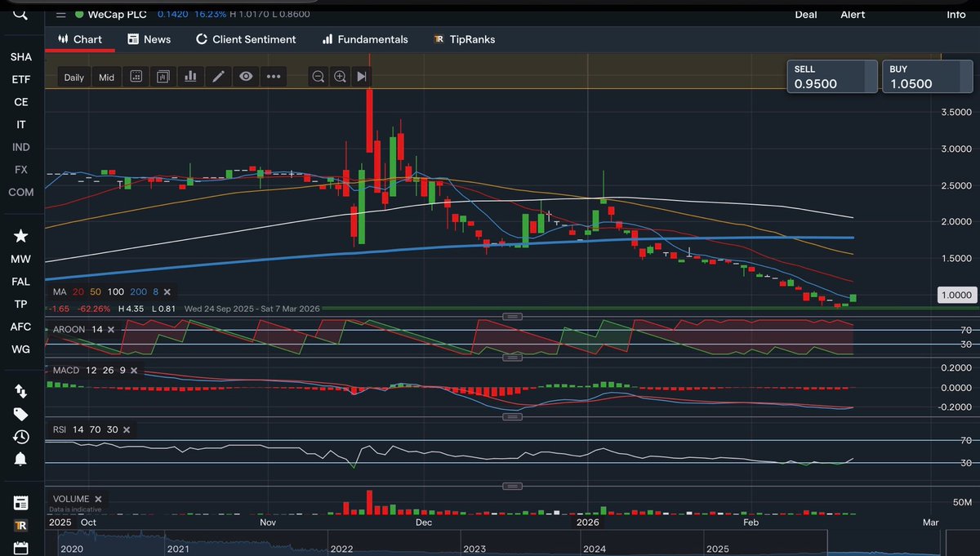Select the TP watchlist in the sidebar

pyautogui.click(x=21, y=304)
